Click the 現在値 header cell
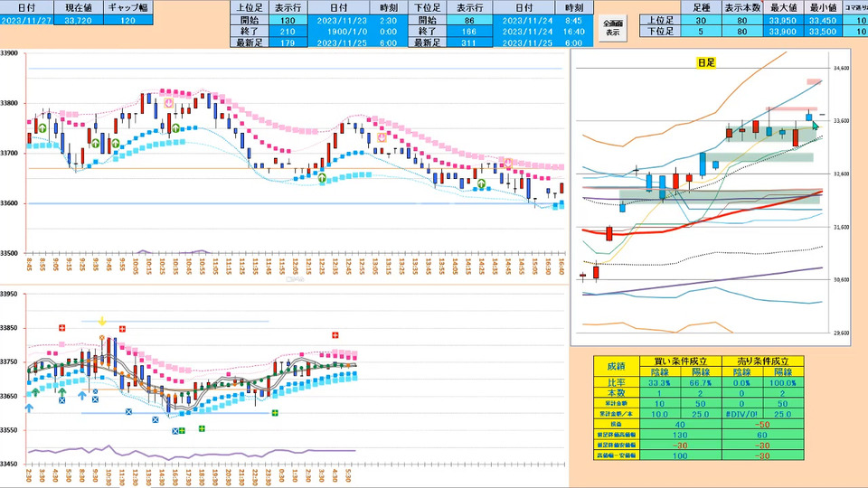The height and width of the screenshot is (488, 868). point(78,8)
